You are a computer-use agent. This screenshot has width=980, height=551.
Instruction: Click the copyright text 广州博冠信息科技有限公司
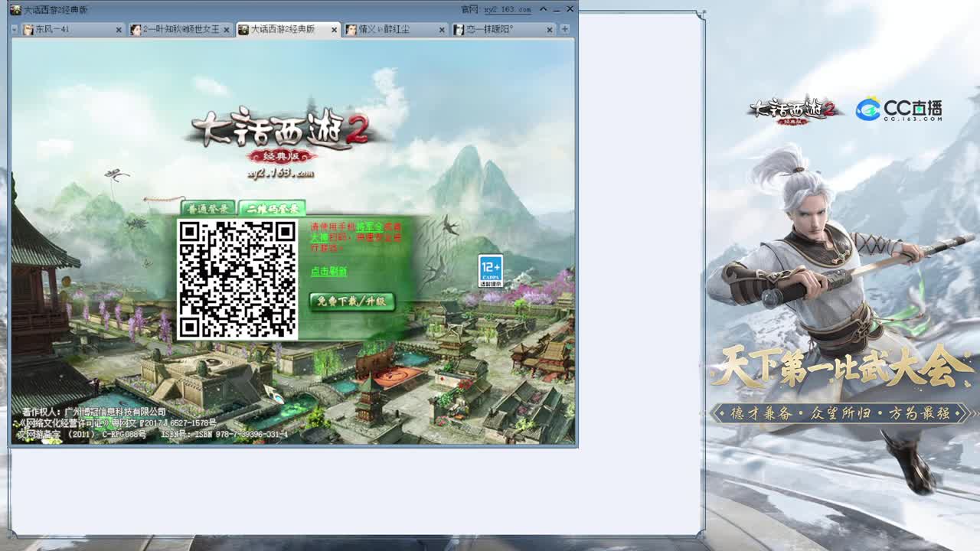click(115, 412)
